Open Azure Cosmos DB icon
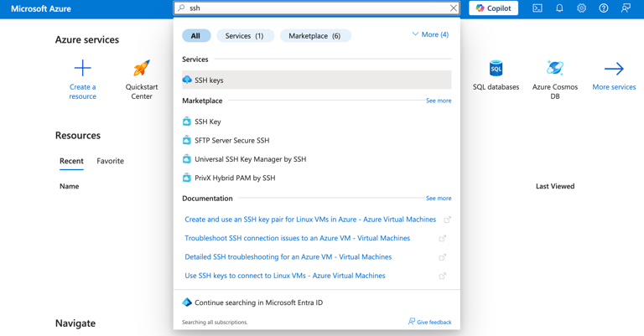The height and width of the screenshot is (336, 644). point(554,69)
